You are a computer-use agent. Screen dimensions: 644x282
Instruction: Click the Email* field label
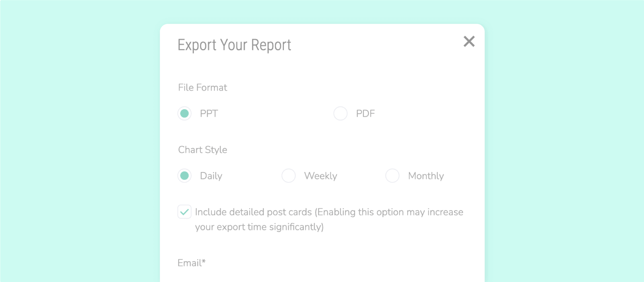[192, 263]
